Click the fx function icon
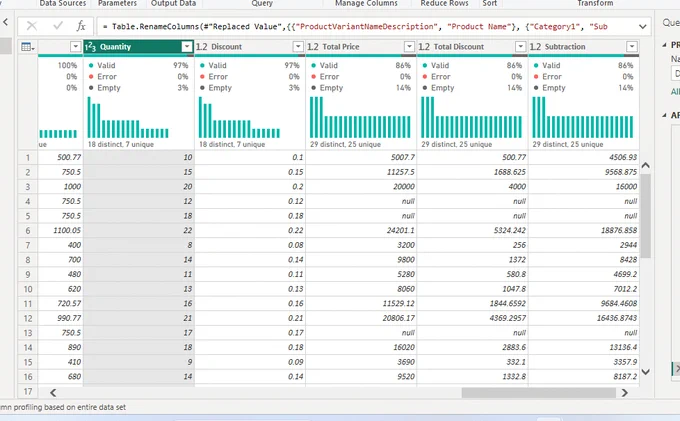 81,26
